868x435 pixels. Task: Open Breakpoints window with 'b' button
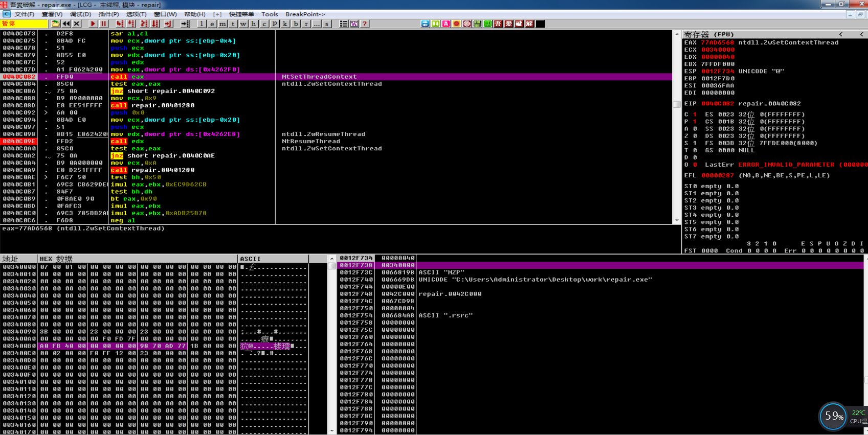point(296,24)
